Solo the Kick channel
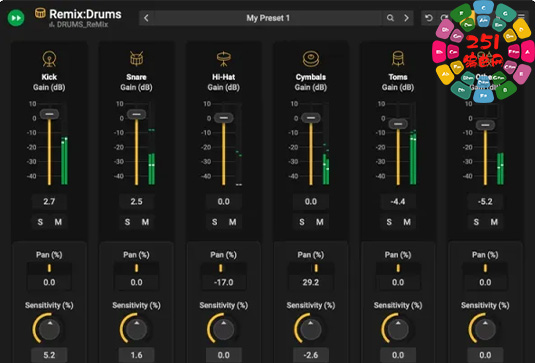Image resolution: width=535 pixels, height=363 pixels. point(40,222)
